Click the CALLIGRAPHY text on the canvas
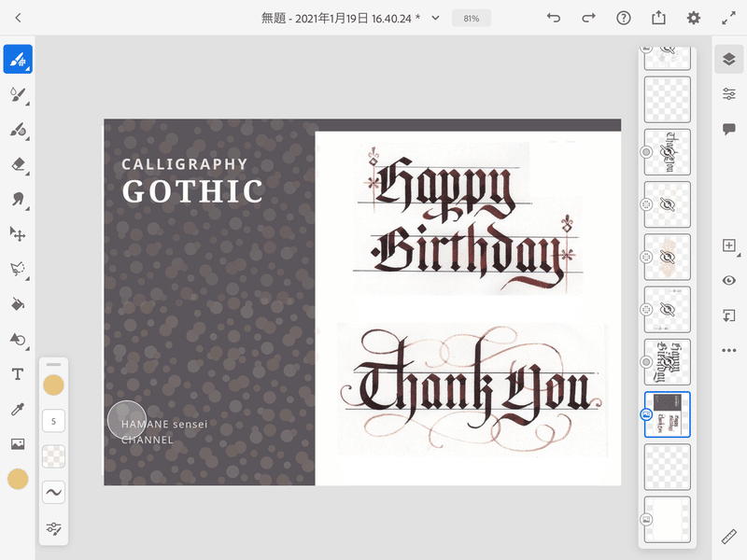This screenshot has width=747, height=560. click(184, 164)
